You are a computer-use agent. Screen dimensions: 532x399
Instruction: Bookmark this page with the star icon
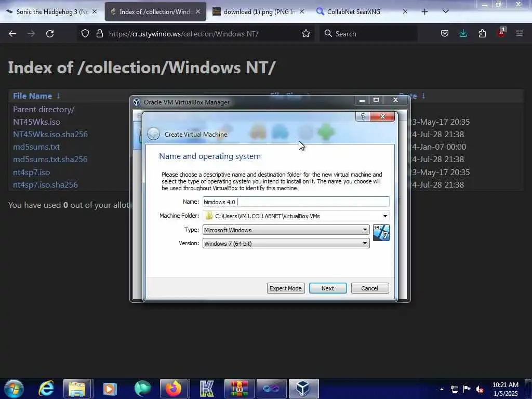point(305,34)
